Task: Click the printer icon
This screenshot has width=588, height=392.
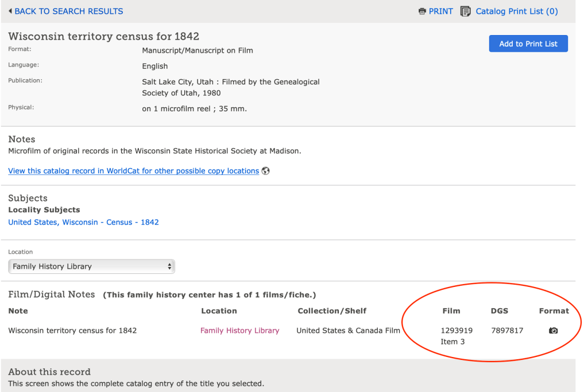Action: pyautogui.click(x=422, y=11)
